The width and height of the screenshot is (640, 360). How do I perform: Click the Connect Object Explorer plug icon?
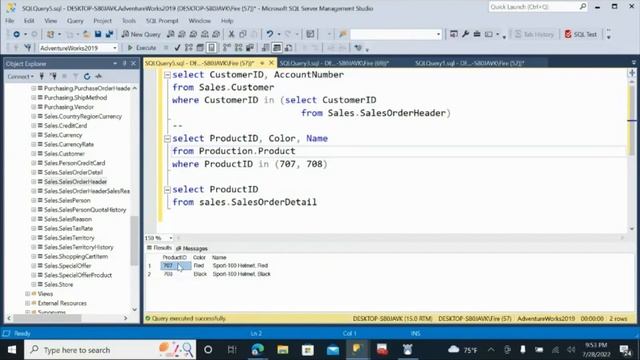tap(42, 76)
